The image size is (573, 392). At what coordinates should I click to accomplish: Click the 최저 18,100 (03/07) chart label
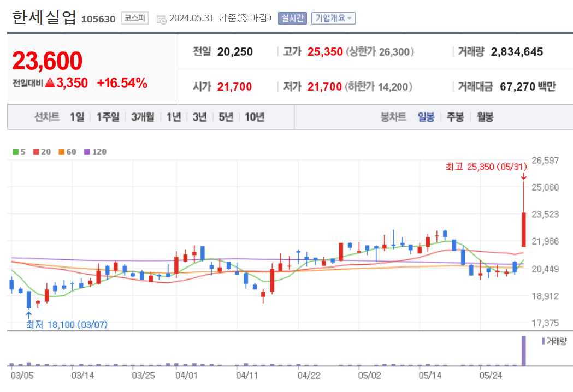(67, 324)
